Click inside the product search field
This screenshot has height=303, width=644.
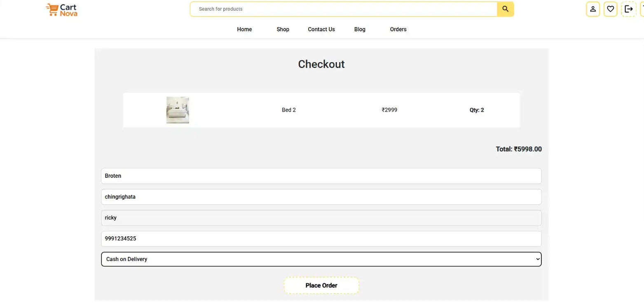(x=343, y=9)
